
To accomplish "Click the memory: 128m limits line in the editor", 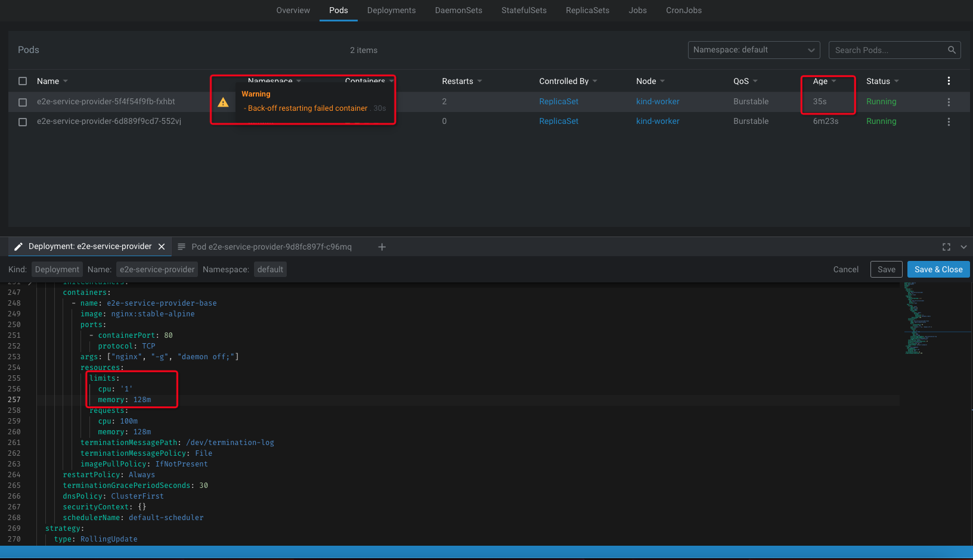I will 124,400.
